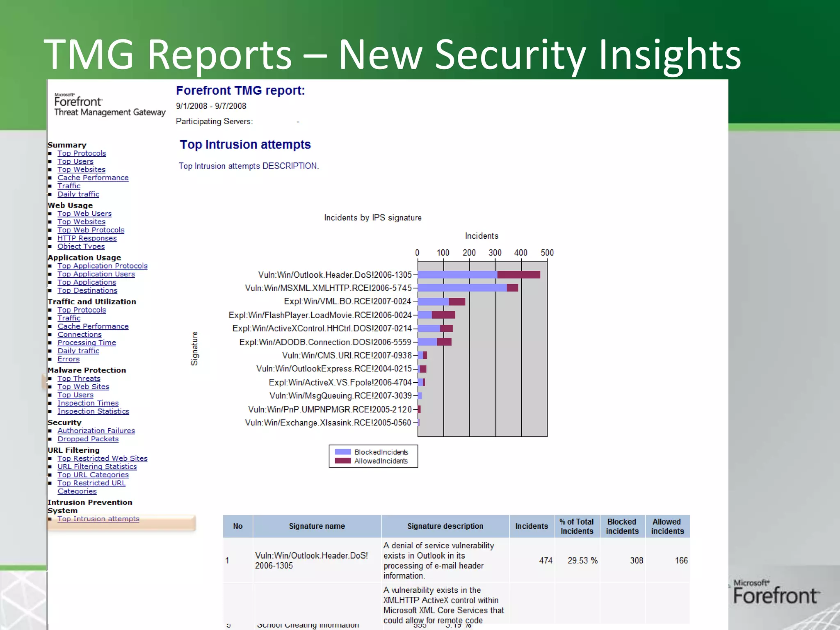840x630 pixels.
Task: Click the date range '9/1/2008 - 9/7/2008'
Action: [211, 106]
